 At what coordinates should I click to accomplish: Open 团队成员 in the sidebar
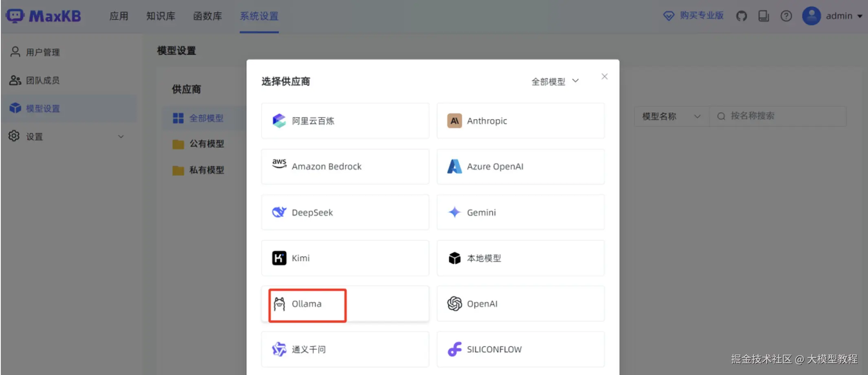(x=69, y=80)
